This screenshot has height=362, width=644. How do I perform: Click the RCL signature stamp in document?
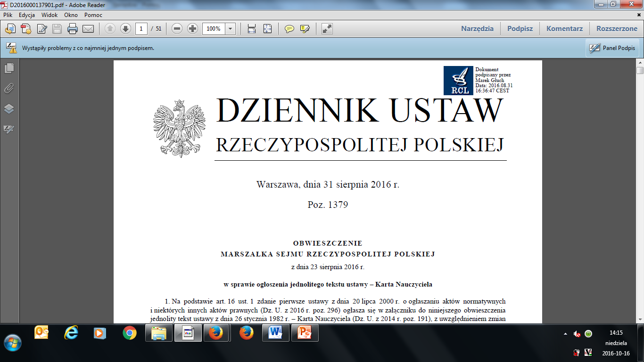point(458,80)
